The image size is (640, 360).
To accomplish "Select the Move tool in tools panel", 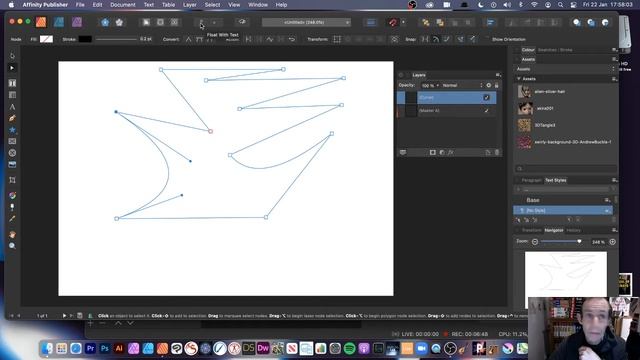I will tap(12, 56).
